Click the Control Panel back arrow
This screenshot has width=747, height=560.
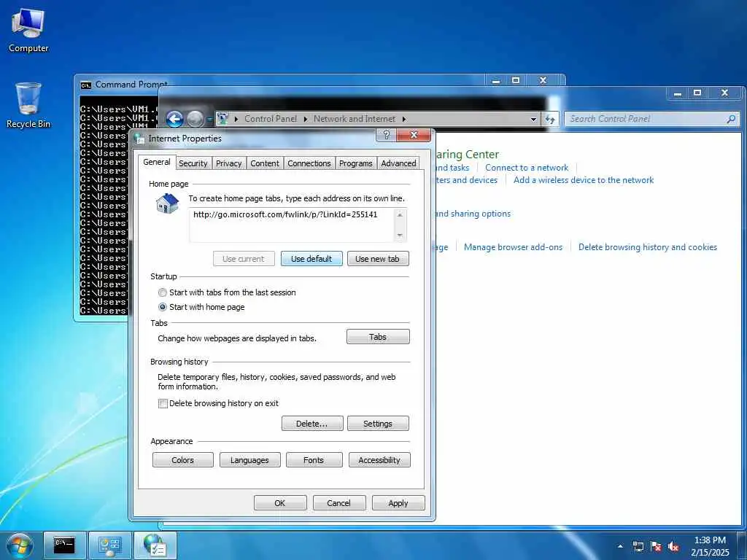point(175,119)
